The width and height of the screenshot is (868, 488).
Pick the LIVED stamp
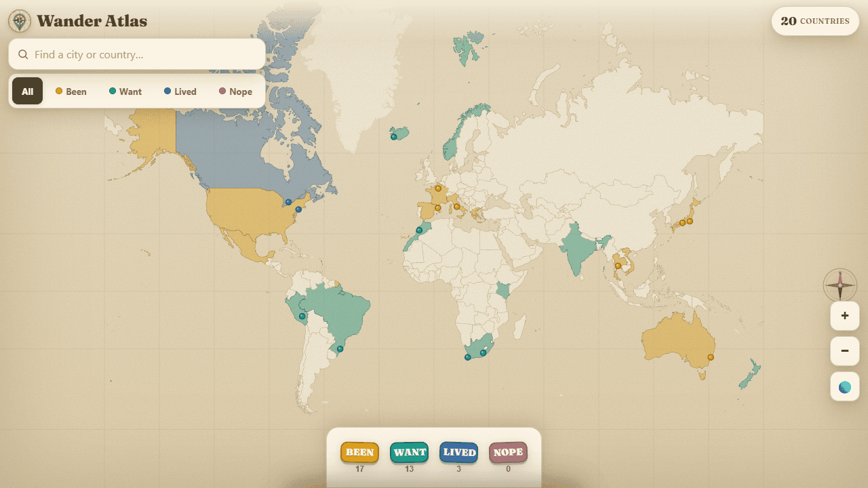(459, 452)
